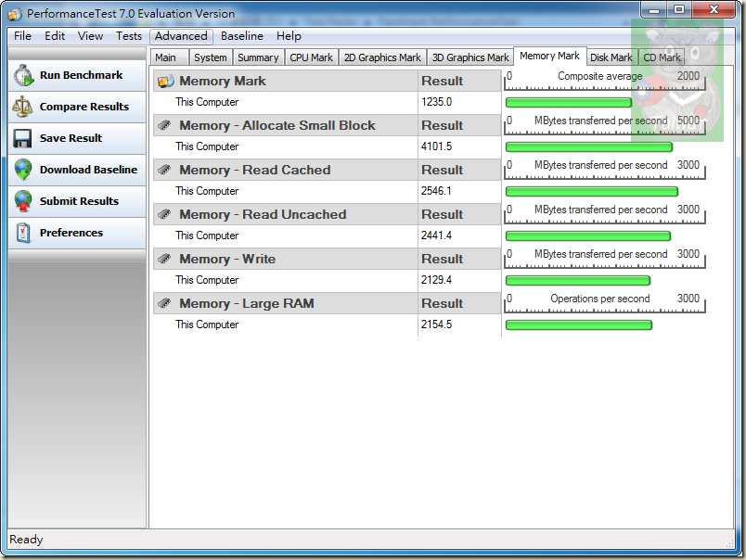Image resolution: width=746 pixels, height=560 pixels.
Task: Click the Allocate Small Block result bar
Action: point(588,146)
